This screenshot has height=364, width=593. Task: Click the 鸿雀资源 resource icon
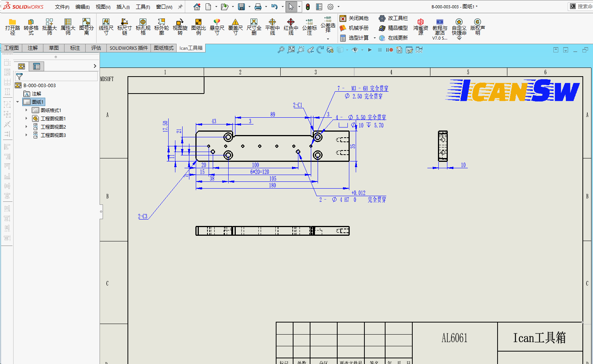click(x=421, y=23)
